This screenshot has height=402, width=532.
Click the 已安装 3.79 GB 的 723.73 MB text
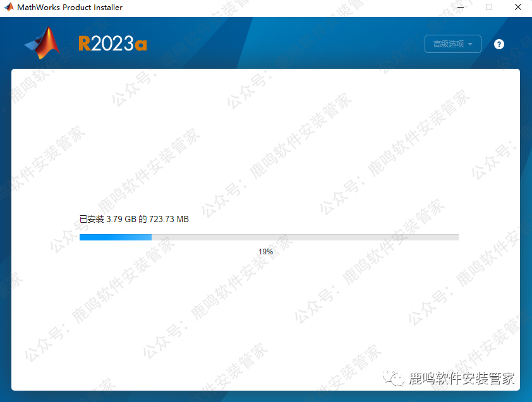pyautogui.click(x=134, y=220)
